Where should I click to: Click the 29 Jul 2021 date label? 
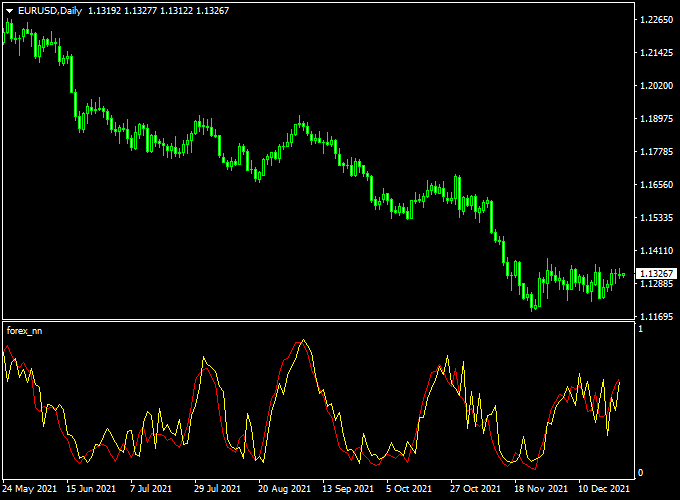(x=217, y=489)
